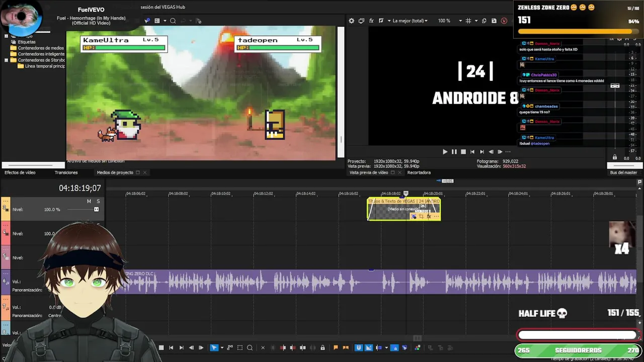Toggle auto ripple icon
The width and height of the screenshot is (644, 362).
click(379, 347)
